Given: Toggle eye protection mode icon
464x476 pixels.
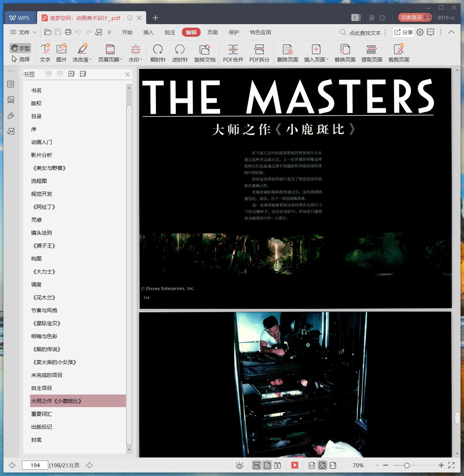Looking at the screenshot, I should [x=240, y=465].
